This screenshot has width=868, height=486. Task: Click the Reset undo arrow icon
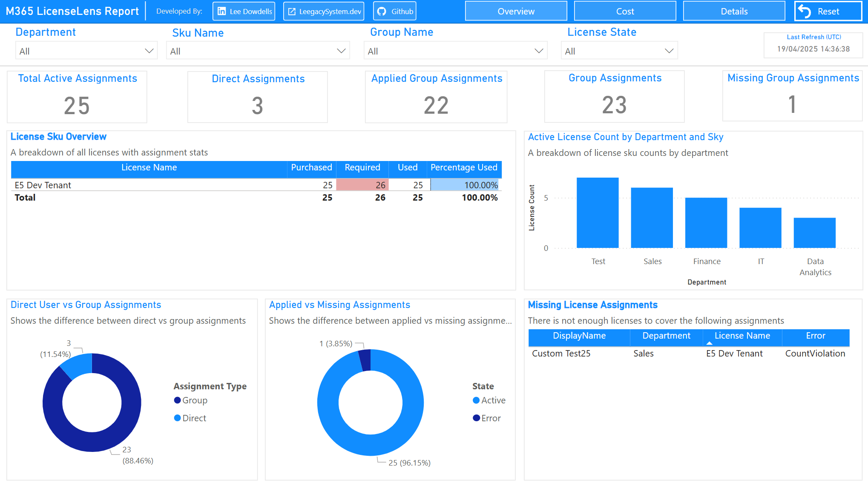point(804,12)
